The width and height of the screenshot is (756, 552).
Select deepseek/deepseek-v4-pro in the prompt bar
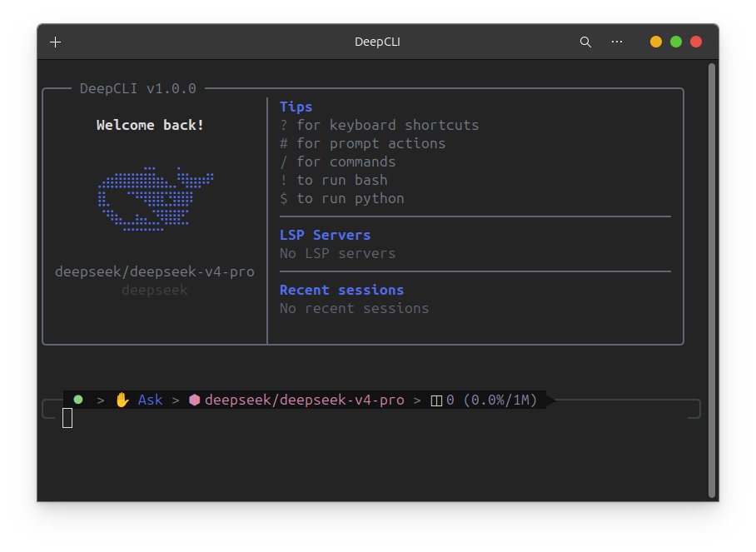(x=304, y=400)
